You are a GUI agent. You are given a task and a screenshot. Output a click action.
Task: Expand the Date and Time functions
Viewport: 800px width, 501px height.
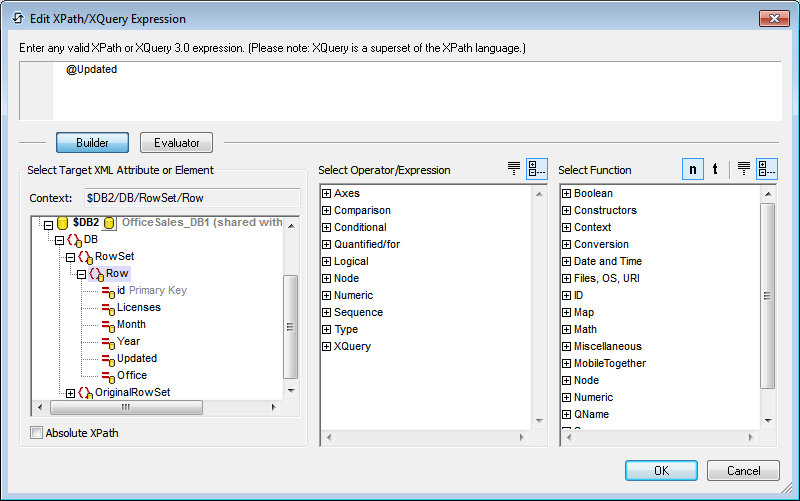[x=566, y=262]
